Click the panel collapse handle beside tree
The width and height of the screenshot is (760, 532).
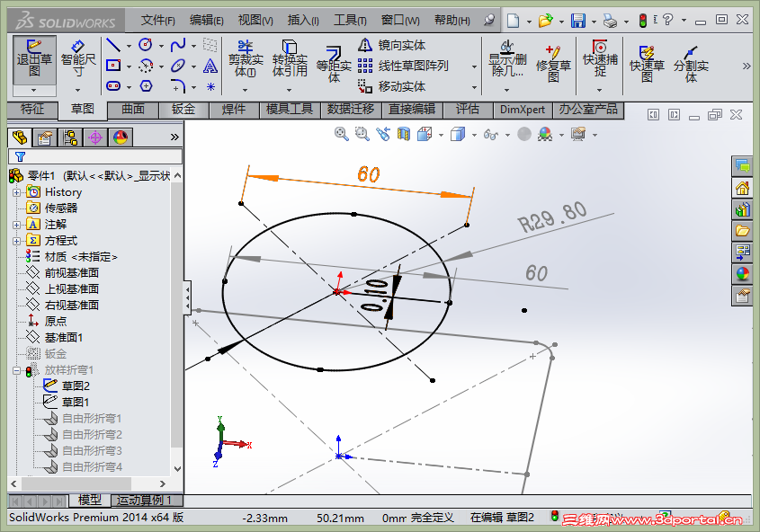pos(187,297)
